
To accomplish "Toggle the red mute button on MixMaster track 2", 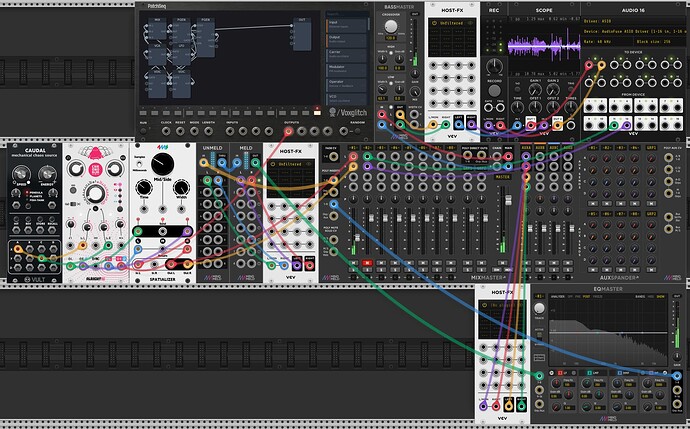I will pos(369,262).
